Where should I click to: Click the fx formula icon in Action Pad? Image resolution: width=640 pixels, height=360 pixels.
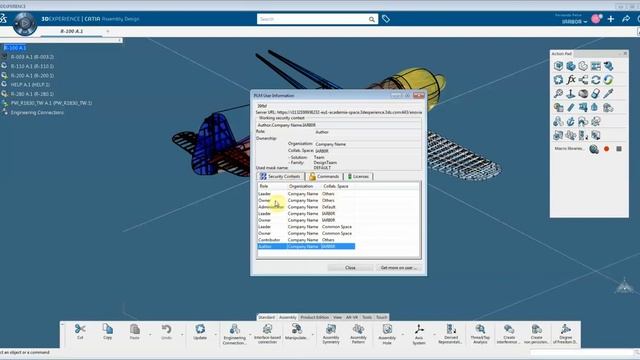point(571,80)
